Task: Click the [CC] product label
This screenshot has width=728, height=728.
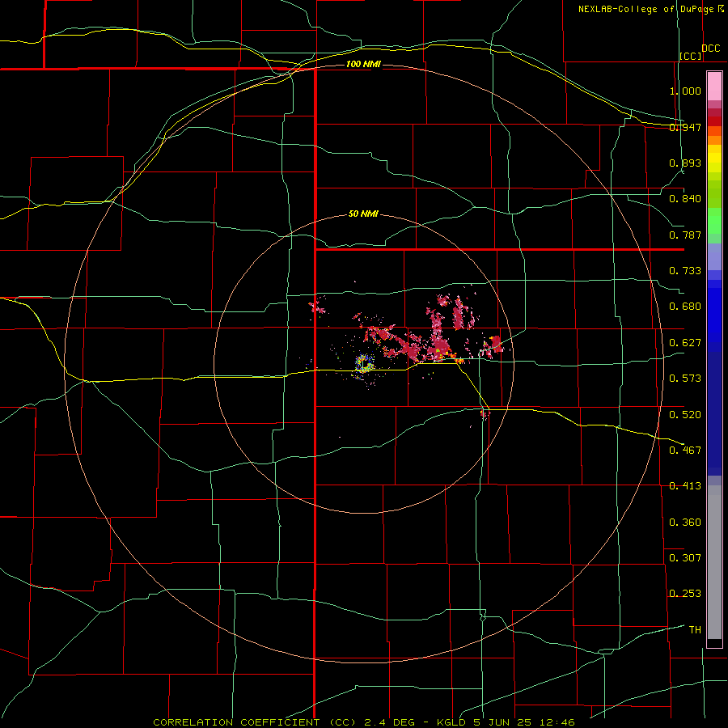Action: click(x=691, y=56)
